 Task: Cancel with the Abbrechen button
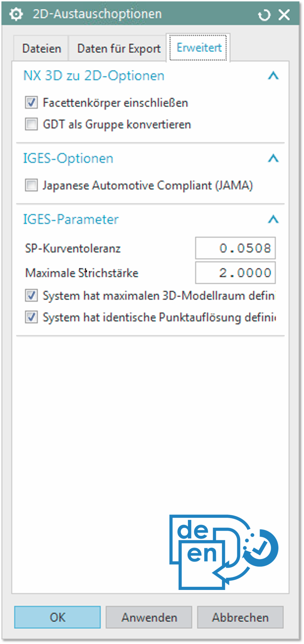(240, 617)
